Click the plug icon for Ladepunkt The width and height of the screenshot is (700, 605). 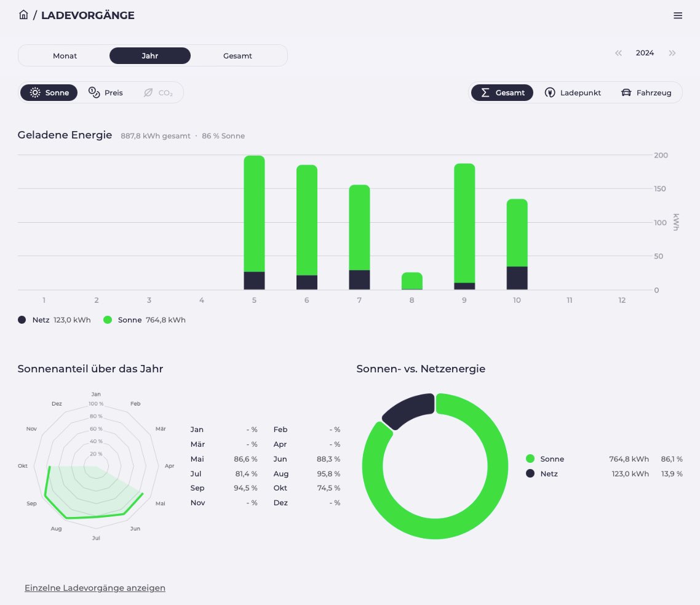[x=550, y=92]
